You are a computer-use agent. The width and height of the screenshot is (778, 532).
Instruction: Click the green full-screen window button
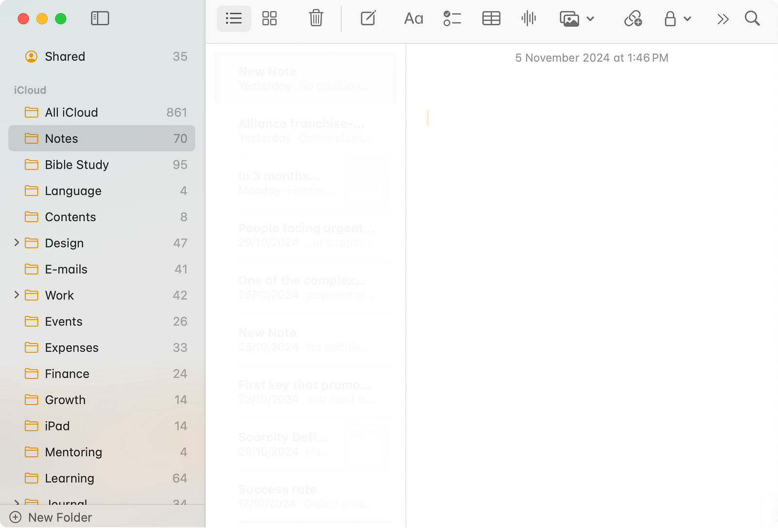pos(61,19)
